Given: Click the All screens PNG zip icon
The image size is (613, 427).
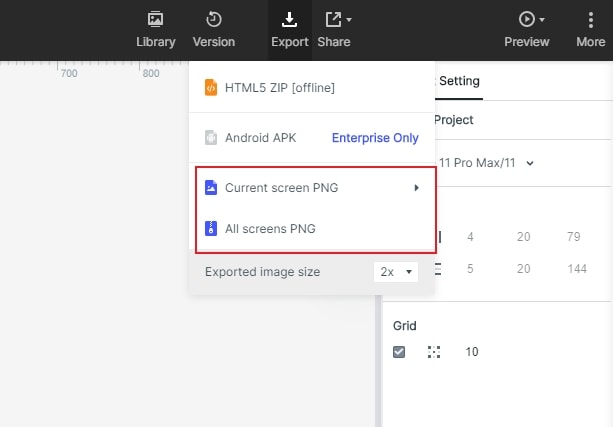Looking at the screenshot, I should 210,229.
